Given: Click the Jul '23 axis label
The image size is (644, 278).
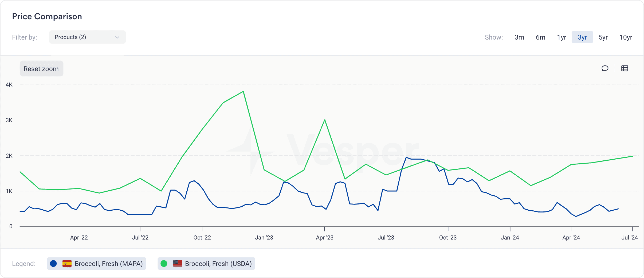Looking at the screenshot, I should point(386,237).
